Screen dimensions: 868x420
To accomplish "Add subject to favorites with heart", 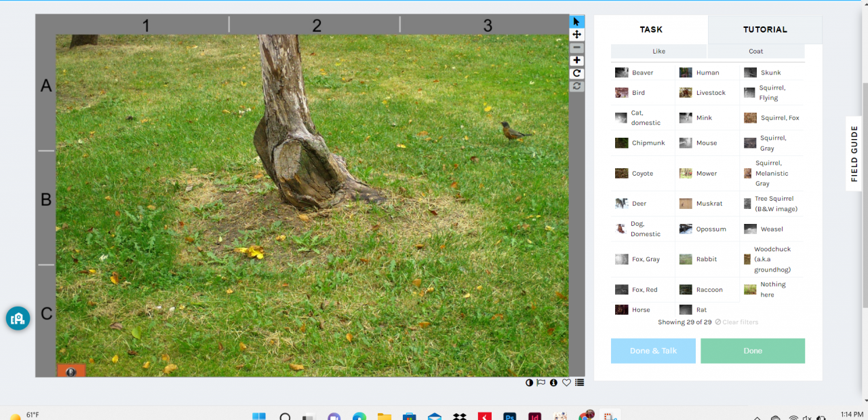I will coord(566,383).
